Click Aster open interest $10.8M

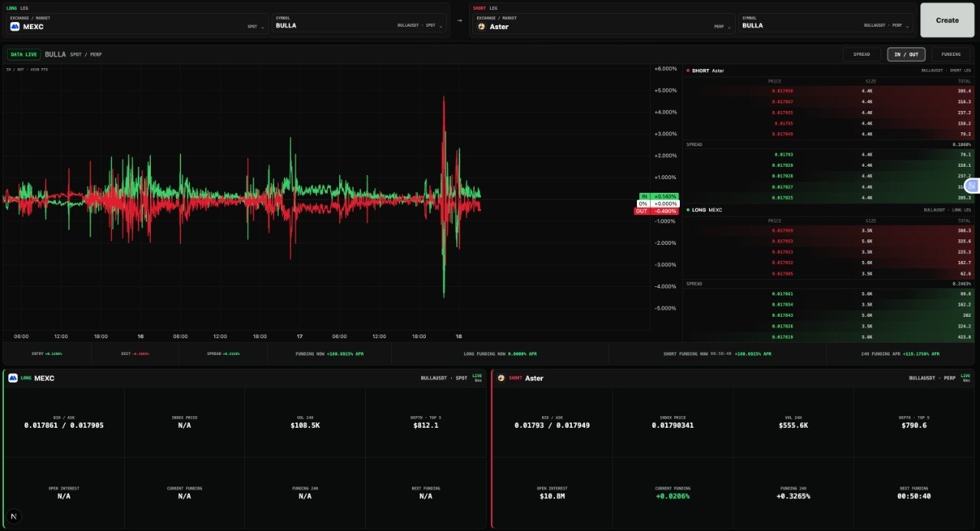click(x=552, y=496)
